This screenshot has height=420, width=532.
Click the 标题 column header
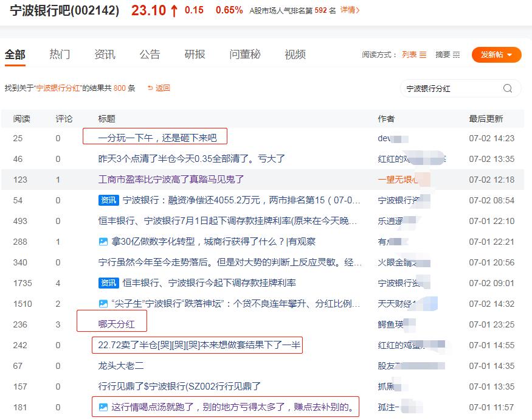[107, 119]
